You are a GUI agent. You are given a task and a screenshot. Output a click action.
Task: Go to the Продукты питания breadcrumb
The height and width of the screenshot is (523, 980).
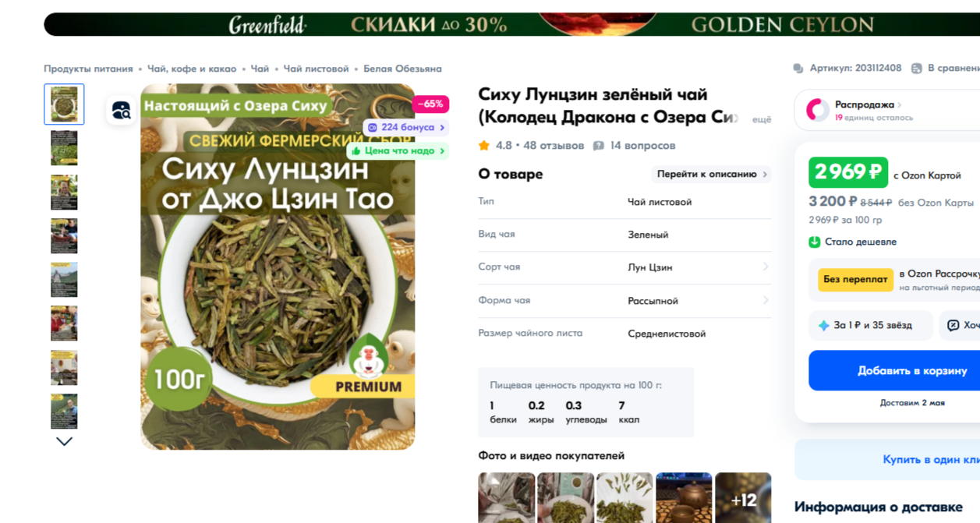click(88, 69)
